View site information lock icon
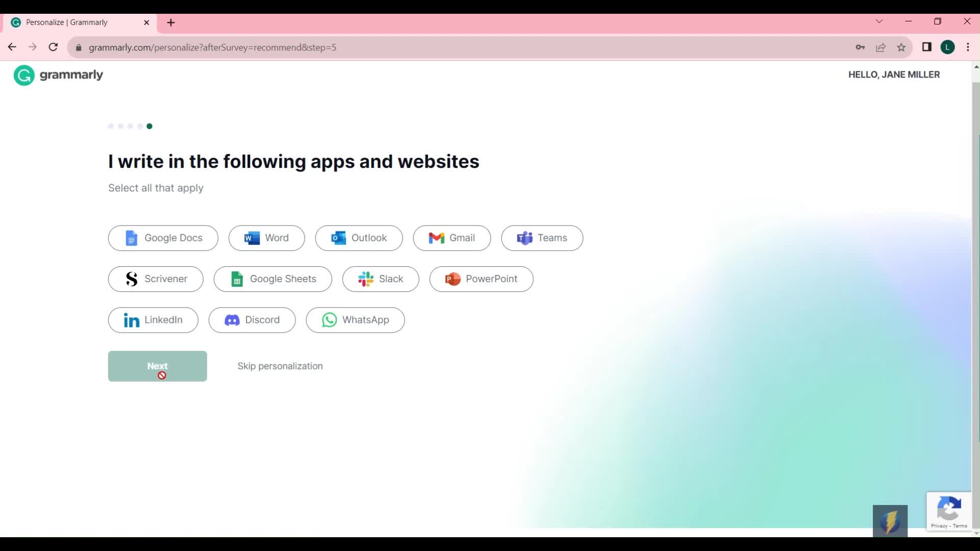The width and height of the screenshot is (980, 551). point(78,47)
